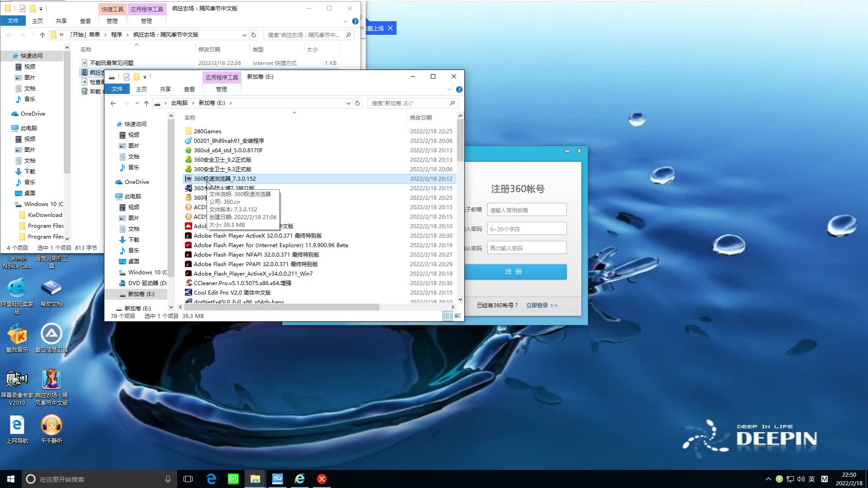Select 不能玩最常见问题 file in 疯狂农场 window
Viewport: 868px width, 488px height.
[x=111, y=63]
